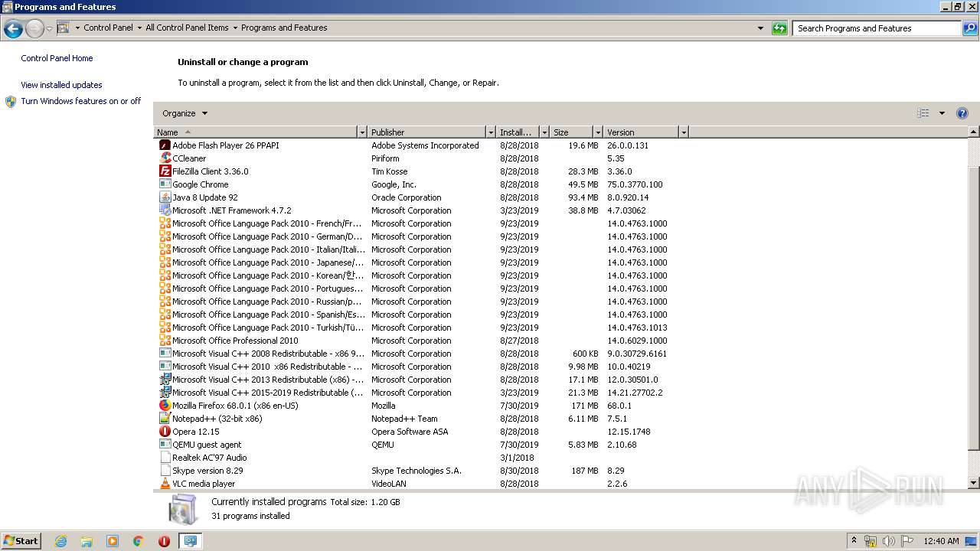Viewport: 980px width, 551px height.
Task: Open the Size column filter dropdown
Action: coord(598,132)
